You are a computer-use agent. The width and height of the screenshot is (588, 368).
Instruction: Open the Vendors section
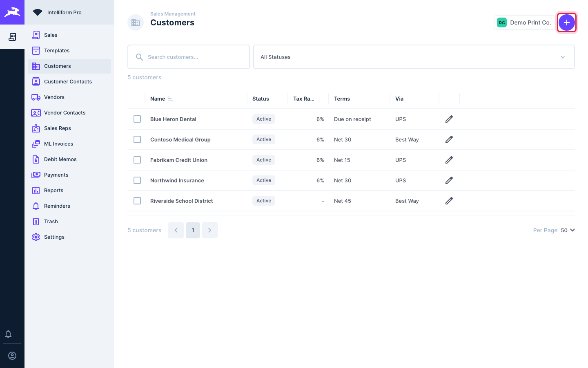[x=69, y=97]
